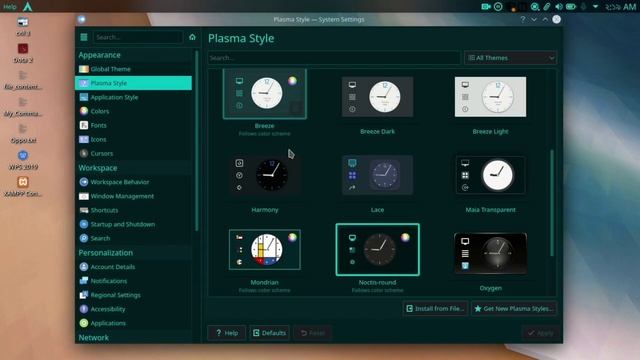This screenshot has width=640, height=360.
Task: Select the Breeze theme thumbnail
Action: pos(265,94)
